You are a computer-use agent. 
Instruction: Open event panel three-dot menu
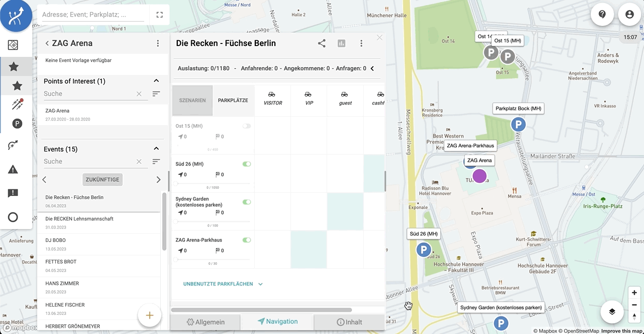362,43
